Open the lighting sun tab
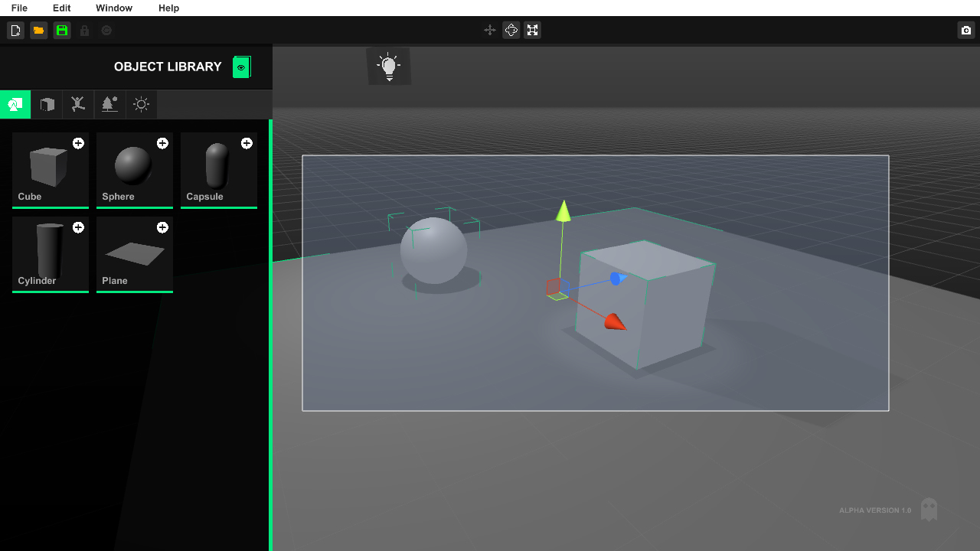The image size is (980, 551). 141,104
